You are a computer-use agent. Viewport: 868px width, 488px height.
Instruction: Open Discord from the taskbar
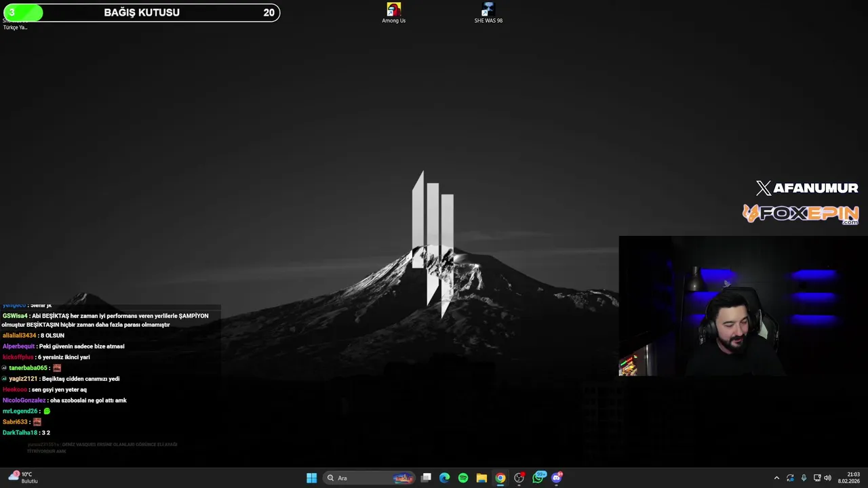point(557,478)
